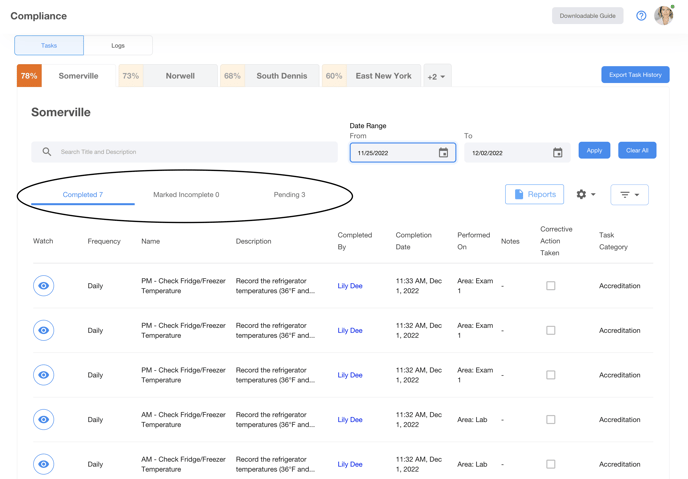This screenshot has height=479, width=688.
Task: Show the Marked Incomplete 0 tab
Action: pyautogui.click(x=186, y=195)
